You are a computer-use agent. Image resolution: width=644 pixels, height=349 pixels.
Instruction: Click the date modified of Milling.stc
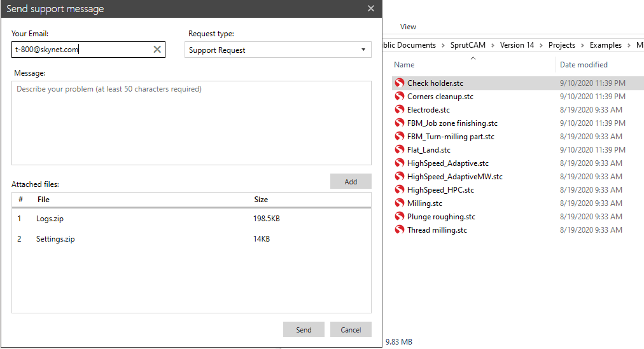(591, 203)
